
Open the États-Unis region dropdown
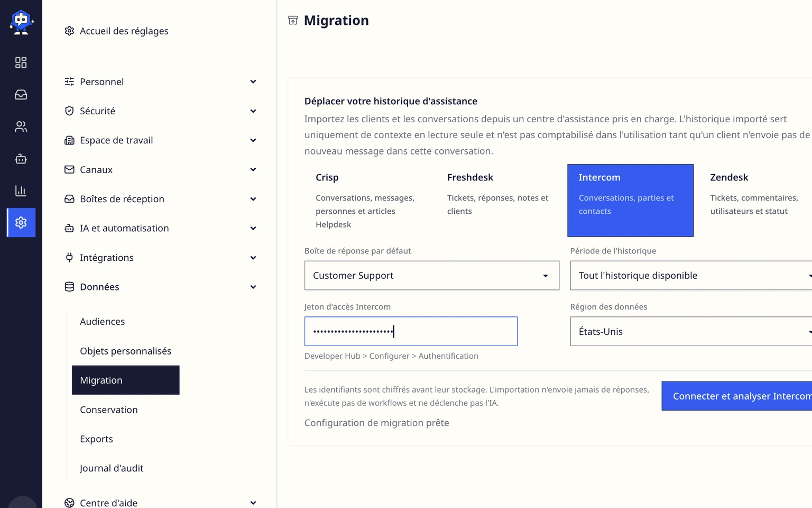[691, 331]
